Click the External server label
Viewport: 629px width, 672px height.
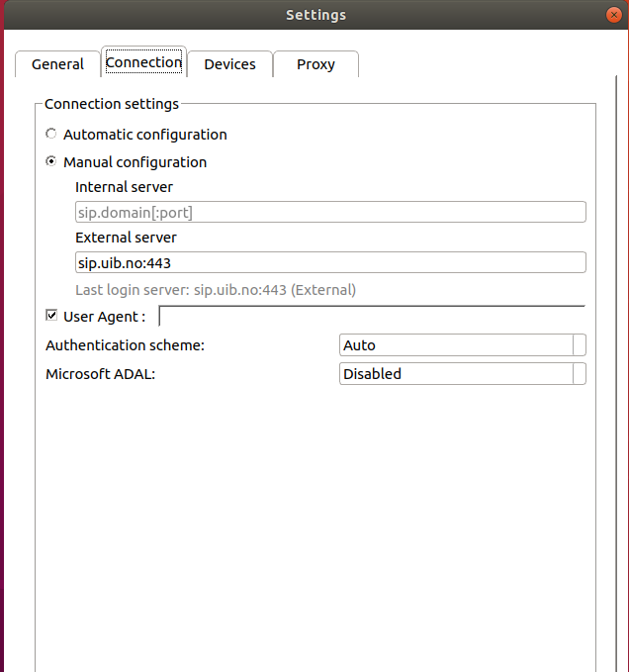(126, 238)
